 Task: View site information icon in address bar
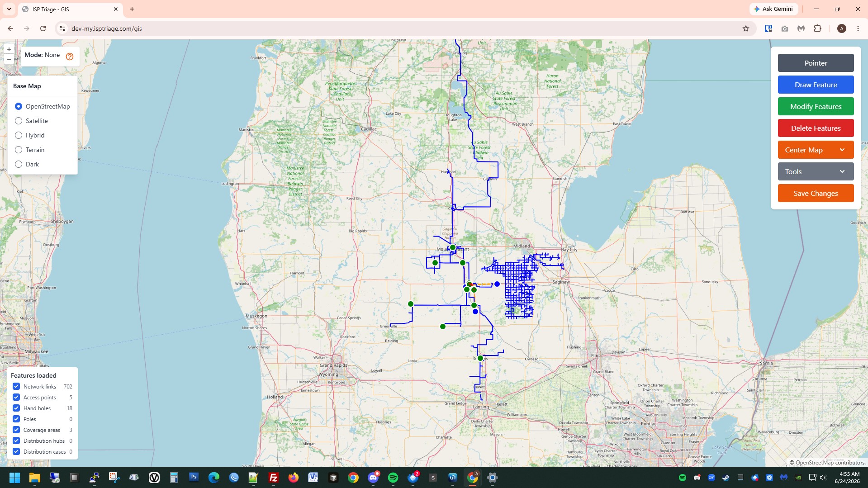point(62,28)
